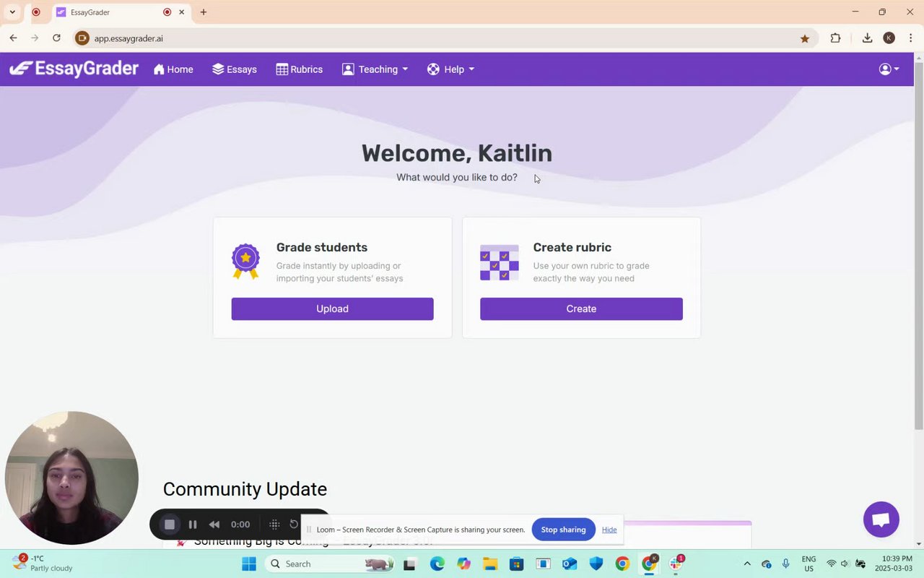This screenshot has width=924, height=578.
Task: Open the Copilot taskbar icon
Action: (463, 564)
